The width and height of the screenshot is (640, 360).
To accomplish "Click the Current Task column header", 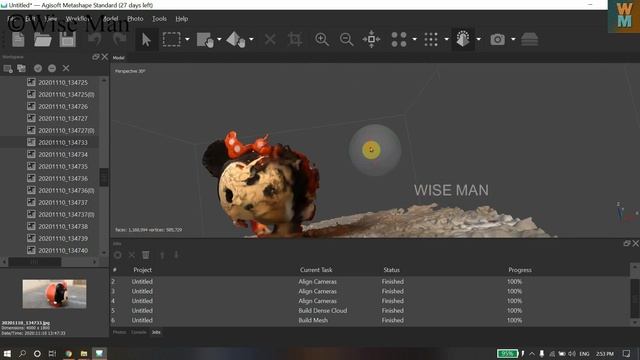I will 316,270.
